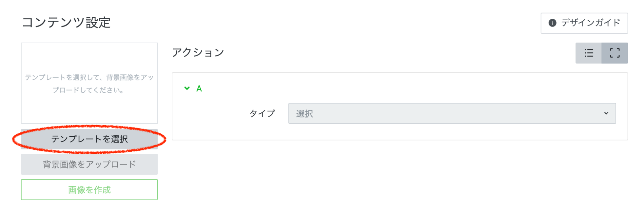
Task: Click the 選択 placeholder text in dropdown
Action: click(x=304, y=114)
